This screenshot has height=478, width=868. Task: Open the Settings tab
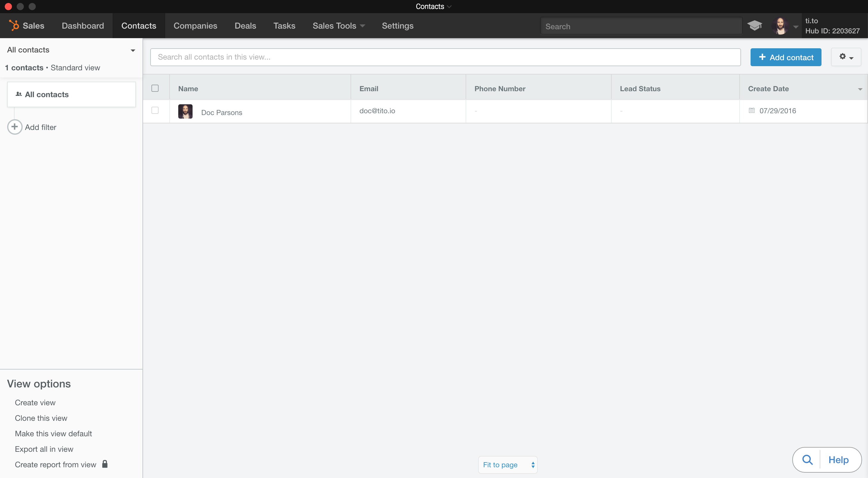[x=398, y=26]
